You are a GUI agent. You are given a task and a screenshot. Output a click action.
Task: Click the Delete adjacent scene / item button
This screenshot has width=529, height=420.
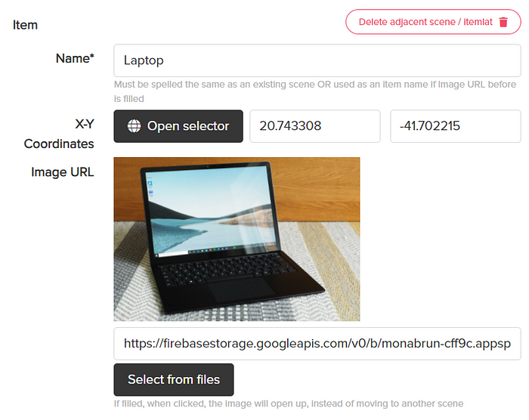(433, 22)
